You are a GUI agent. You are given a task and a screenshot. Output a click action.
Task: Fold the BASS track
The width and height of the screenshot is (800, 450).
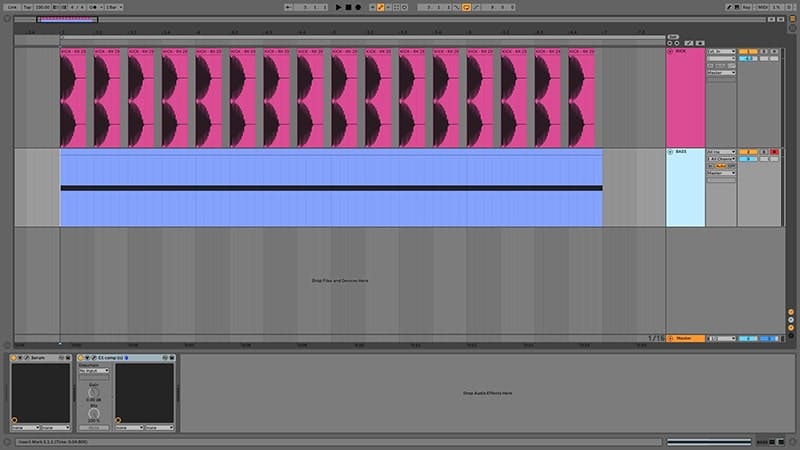(670, 152)
